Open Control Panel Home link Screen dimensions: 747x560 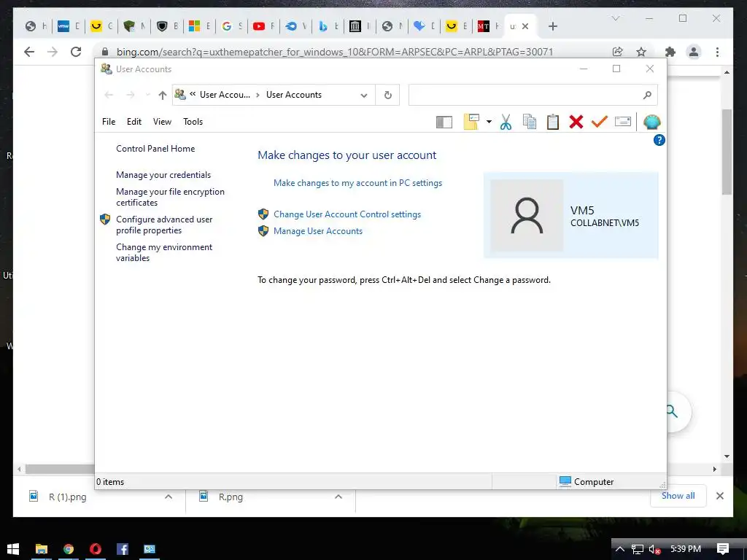click(155, 149)
